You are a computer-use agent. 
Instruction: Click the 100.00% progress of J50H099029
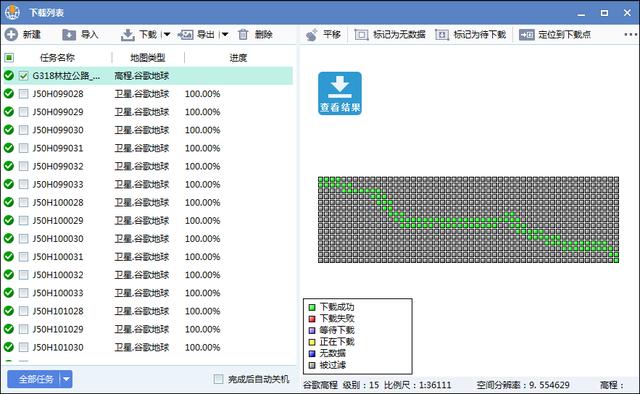coord(202,112)
